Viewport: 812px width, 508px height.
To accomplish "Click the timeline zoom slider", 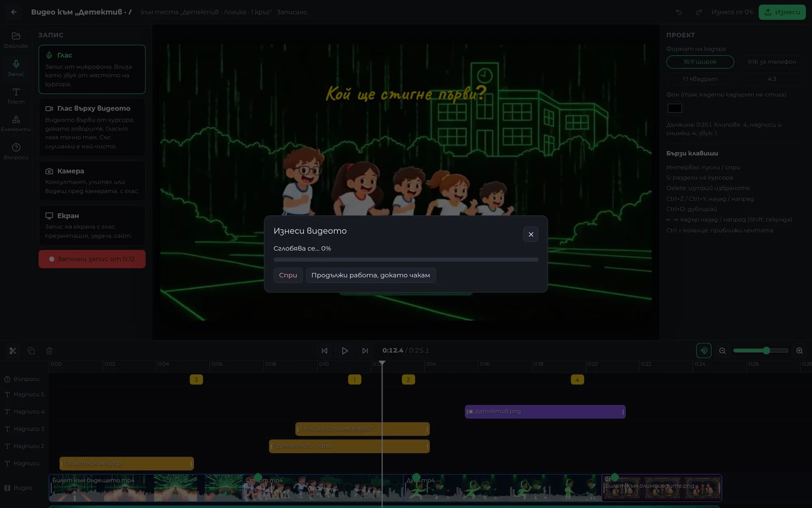I will [x=760, y=351].
